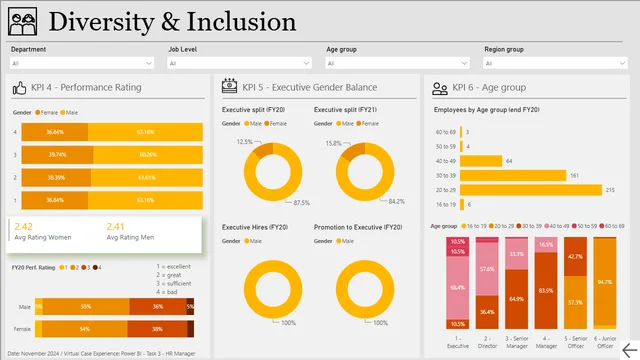
Task: Click the 55% segment of Male rating bar
Action: point(86,307)
